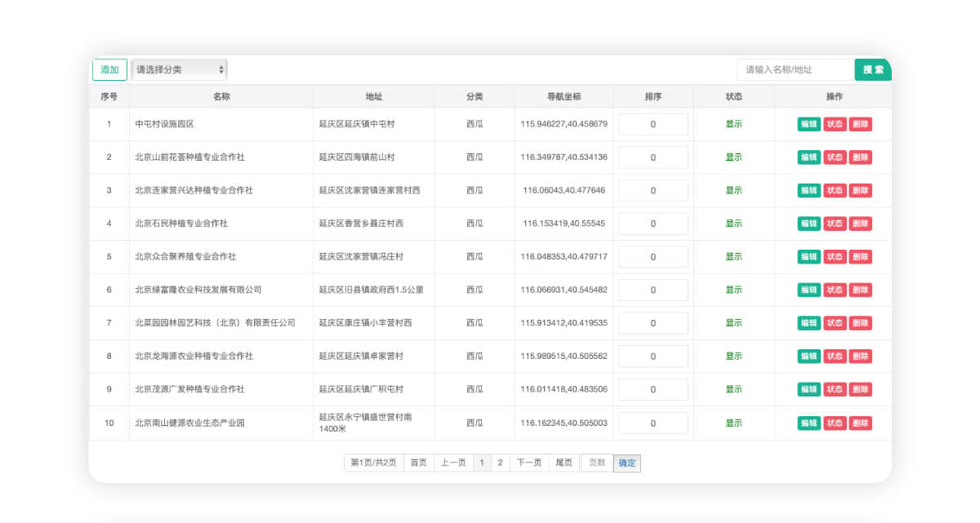
Task: Open the 请选择分类 category dropdown
Action: pyautogui.click(x=180, y=70)
